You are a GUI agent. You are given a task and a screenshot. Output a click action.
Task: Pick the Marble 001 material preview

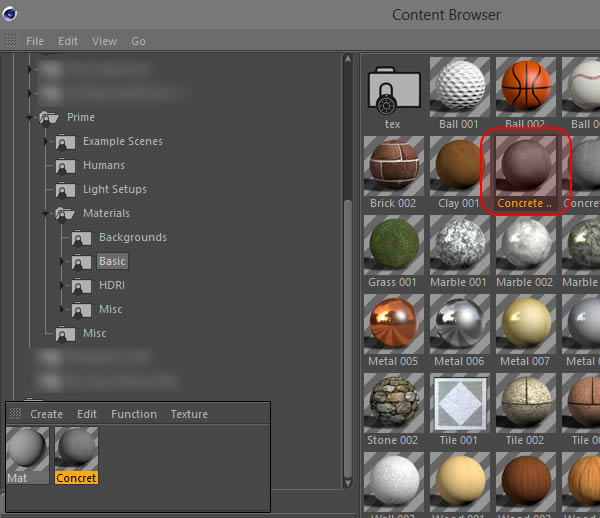[x=460, y=245]
